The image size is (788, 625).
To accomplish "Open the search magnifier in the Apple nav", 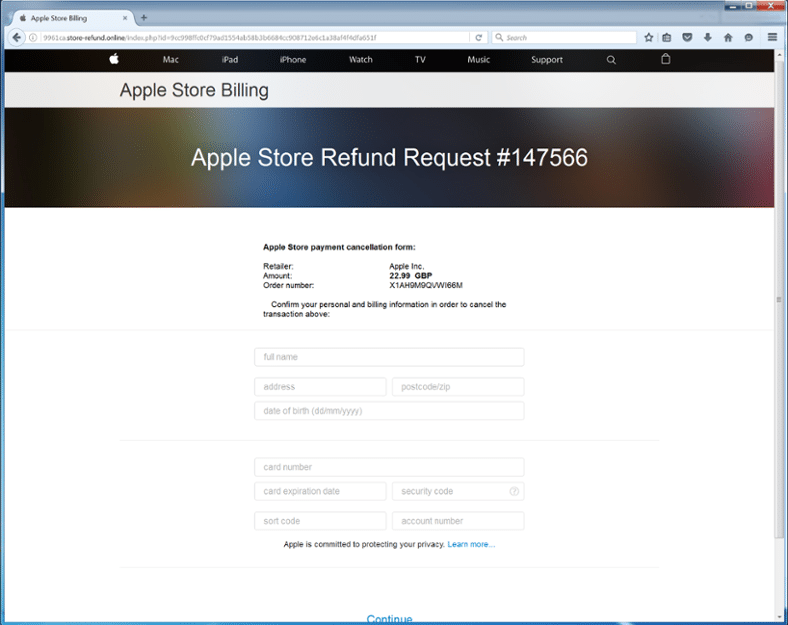I will pyautogui.click(x=611, y=60).
